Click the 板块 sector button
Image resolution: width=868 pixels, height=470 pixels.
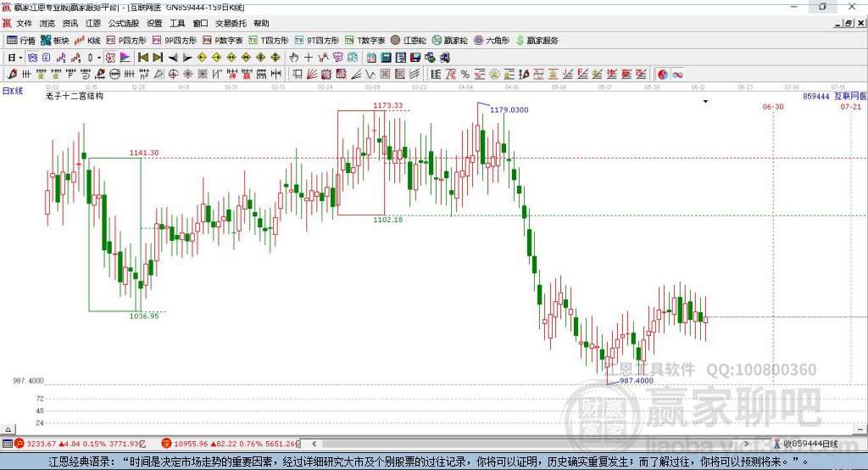click(54, 40)
